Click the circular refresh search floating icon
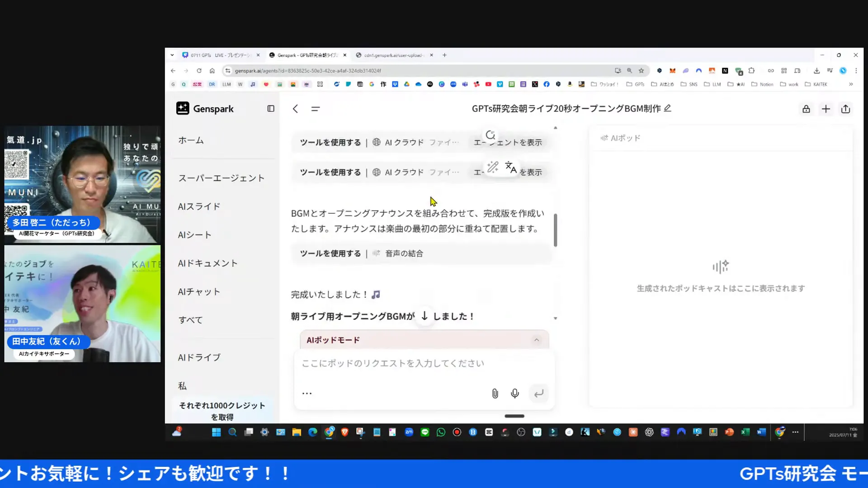Screen dimensions: 868x488 491,135
